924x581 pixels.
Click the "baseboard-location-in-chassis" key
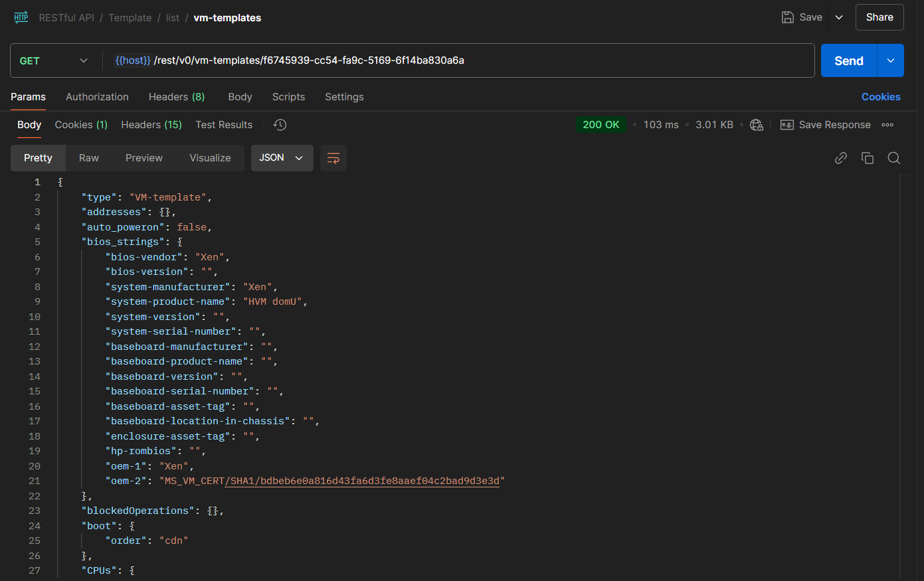[x=197, y=421]
